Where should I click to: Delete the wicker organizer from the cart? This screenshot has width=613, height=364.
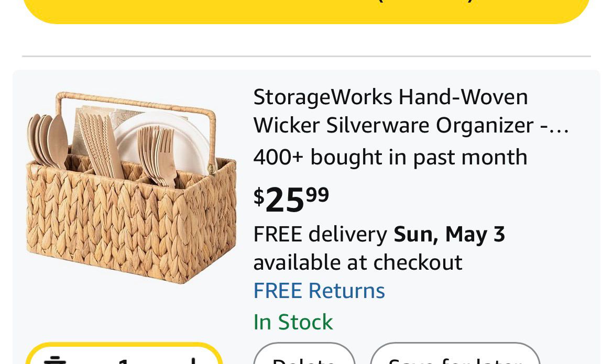point(304,357)
